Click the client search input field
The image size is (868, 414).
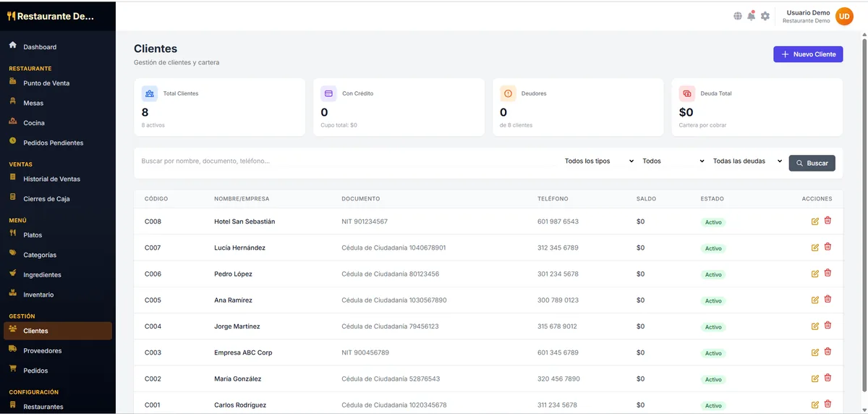tap(347, 161)
